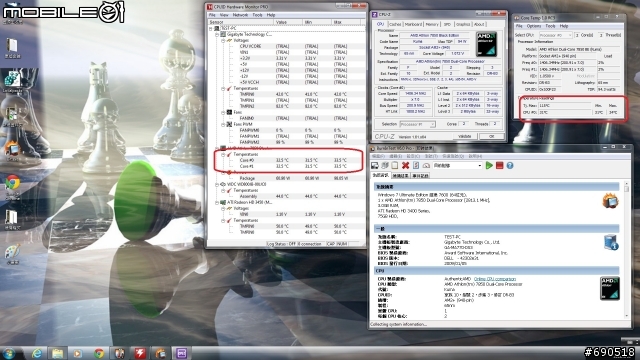Stop tests with the red square button
The width and height of the screenshot is (640, 360).
(499, 165)
